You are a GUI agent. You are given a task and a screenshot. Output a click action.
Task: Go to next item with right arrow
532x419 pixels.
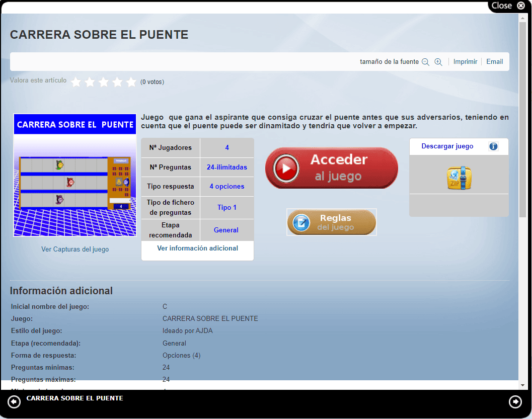pyautogui.click(x=515, y=401)
